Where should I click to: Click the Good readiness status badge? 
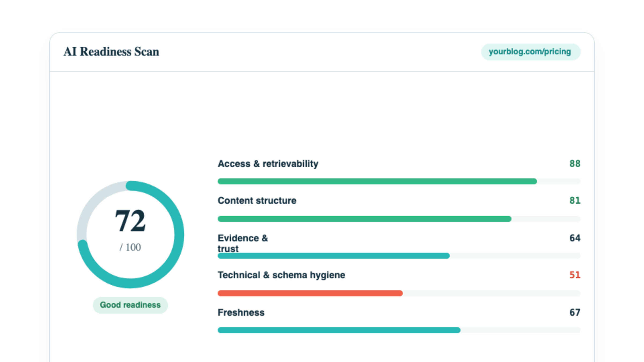point(130,305)
